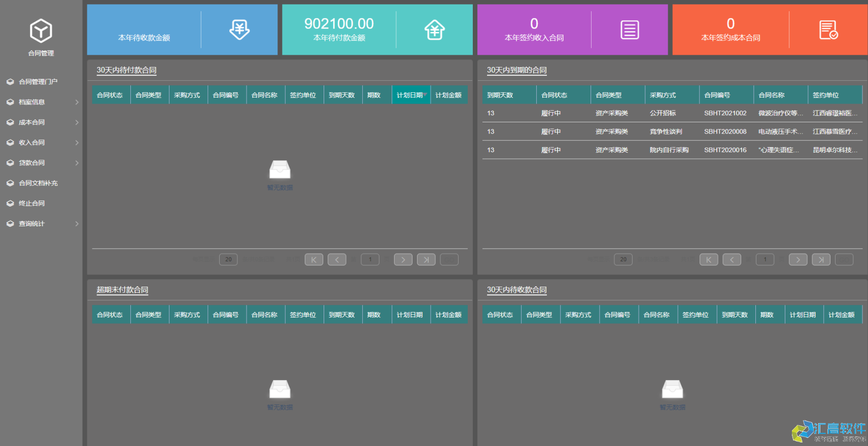Open 合同文档补充 in the sidebar
Viewport: 868px width, 446px height.
click(38, 183)
